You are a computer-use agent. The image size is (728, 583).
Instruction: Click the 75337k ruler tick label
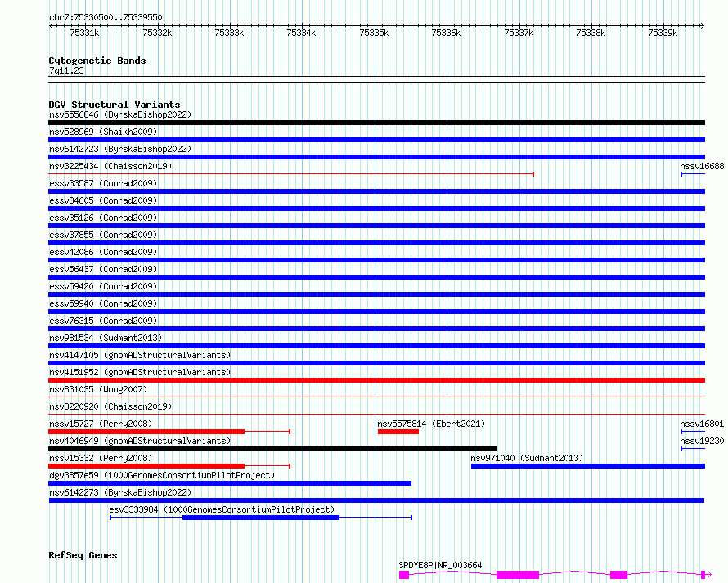(x=519, y=33)
